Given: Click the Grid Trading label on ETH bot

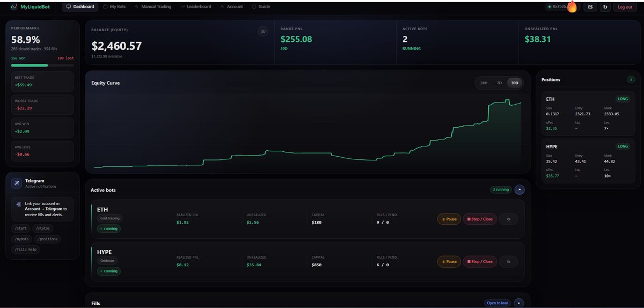Looking at the screenshot, I should tap(110, 218).
